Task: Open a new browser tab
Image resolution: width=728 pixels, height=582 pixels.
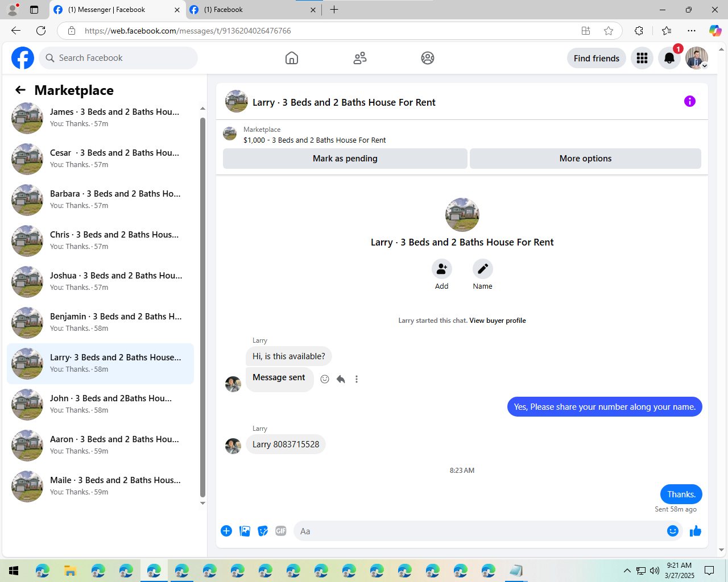Action: [334, 10]
